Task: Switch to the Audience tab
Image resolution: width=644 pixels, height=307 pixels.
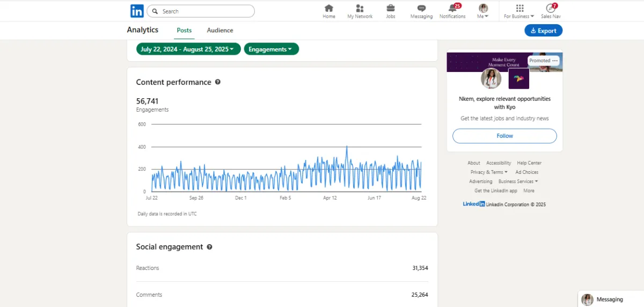Action: 220,30
